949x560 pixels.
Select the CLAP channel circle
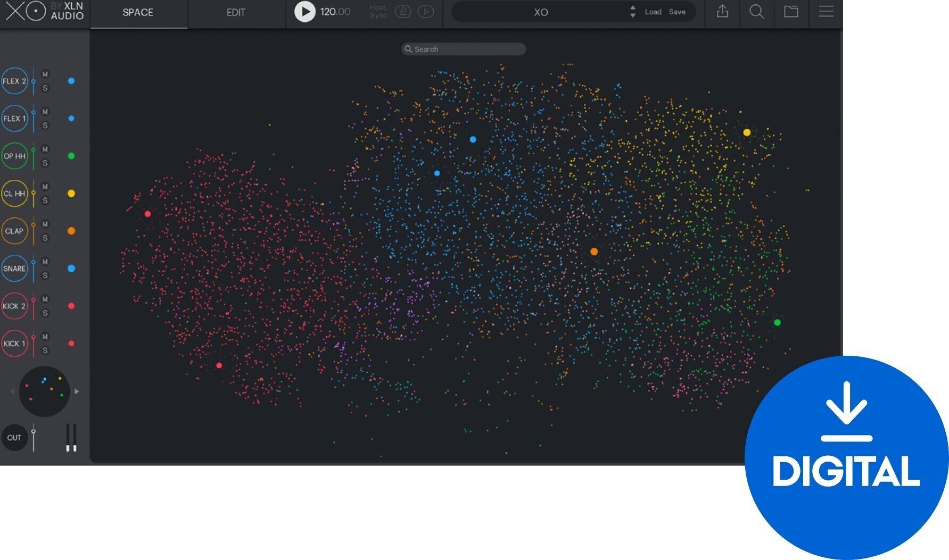click(x=14, y=231)
